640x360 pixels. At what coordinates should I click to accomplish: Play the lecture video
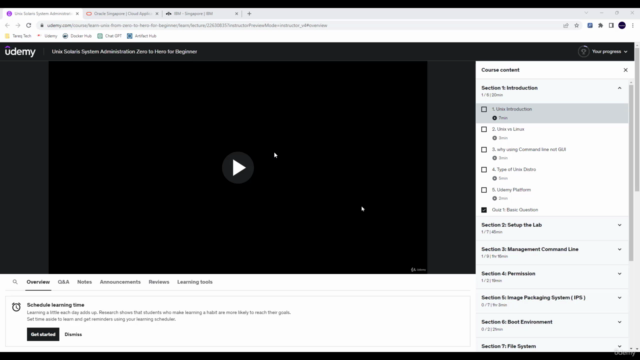pos(238,167)
